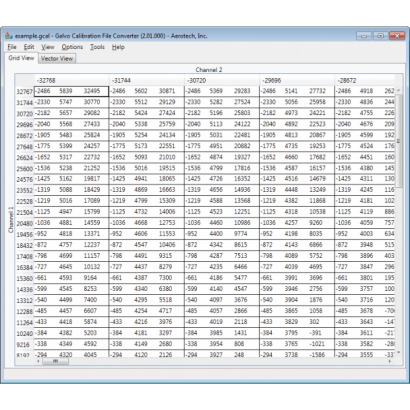Open the Tools menu
Screen dimensions: 410x410
97,47
